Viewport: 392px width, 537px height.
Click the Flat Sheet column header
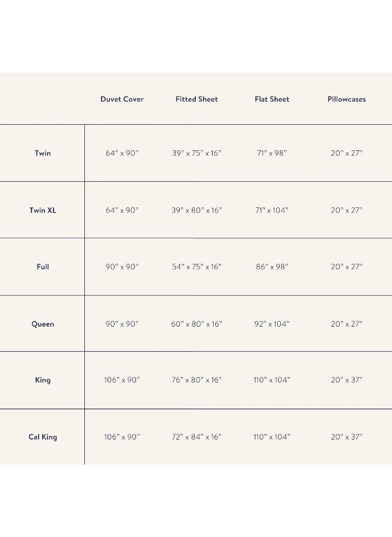click(x=272, y=99)
